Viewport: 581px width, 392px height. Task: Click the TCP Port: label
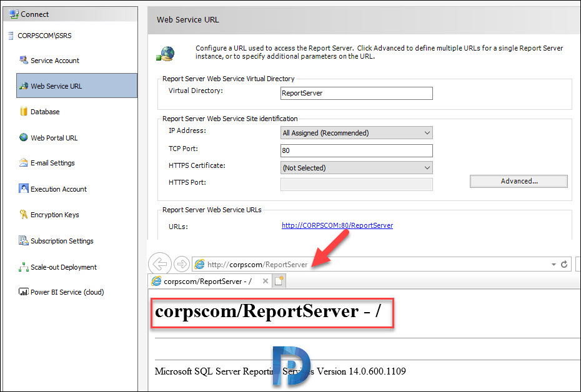[x=183, y=149]
